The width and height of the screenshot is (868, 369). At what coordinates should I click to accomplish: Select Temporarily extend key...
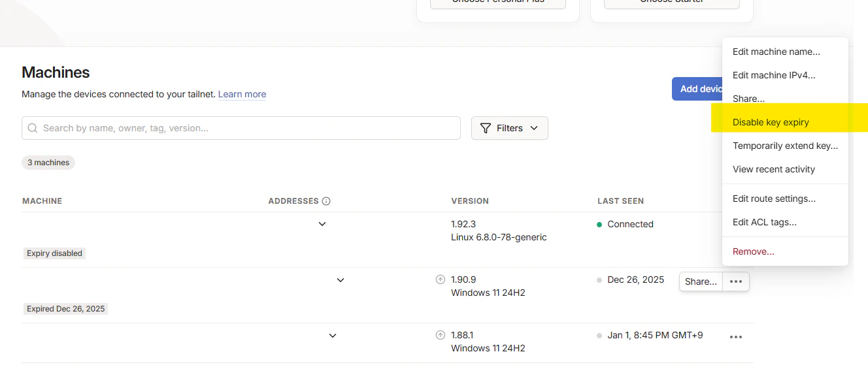785,146
